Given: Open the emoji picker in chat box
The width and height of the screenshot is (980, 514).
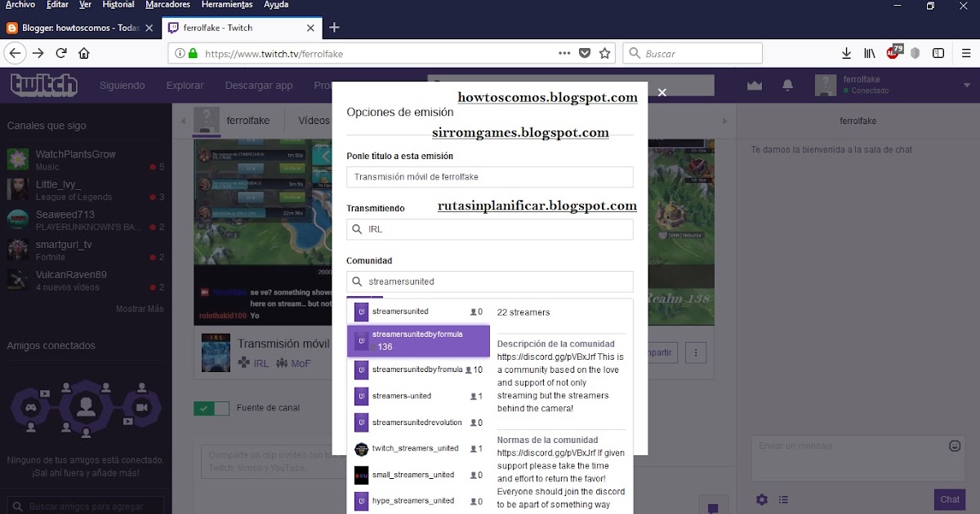Looking at the screenshot, I should pos(954,446).
